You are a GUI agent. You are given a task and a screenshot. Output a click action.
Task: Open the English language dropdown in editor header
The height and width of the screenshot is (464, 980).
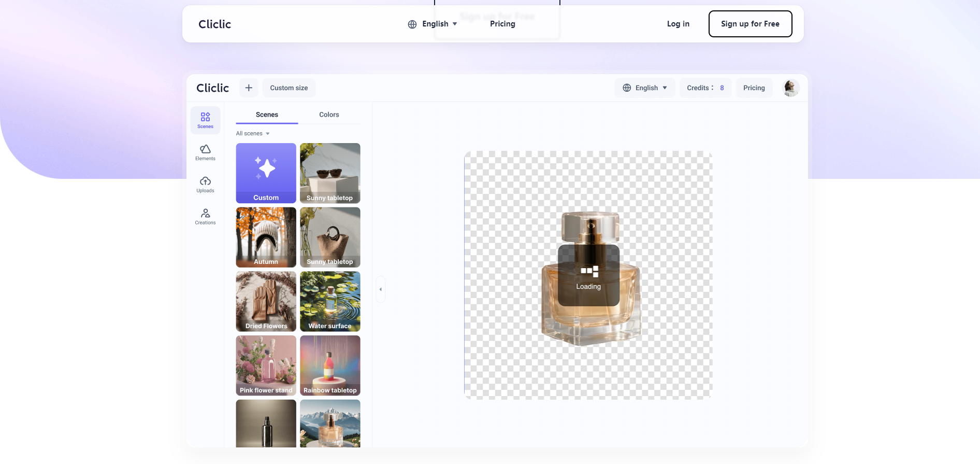tap(645, 88)
